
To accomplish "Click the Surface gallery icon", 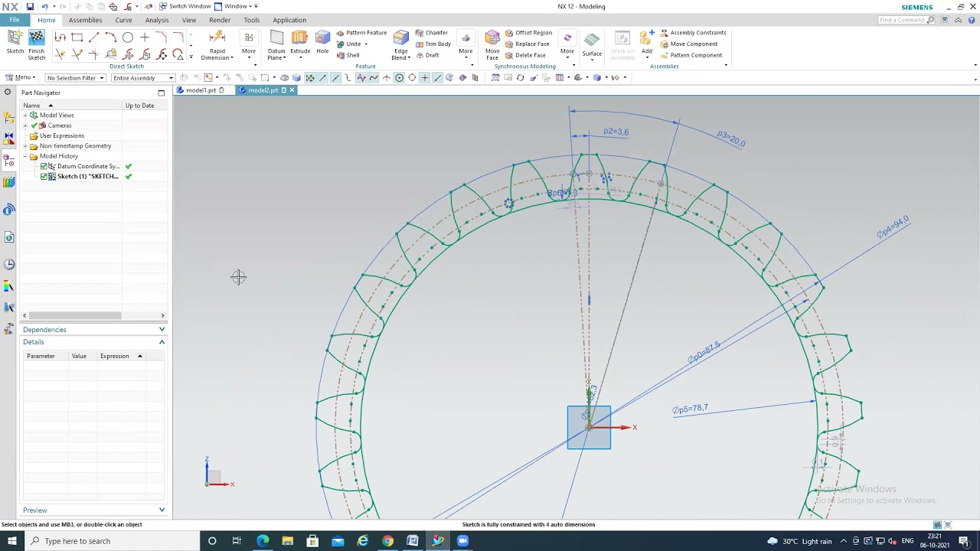I will (592, 40).
